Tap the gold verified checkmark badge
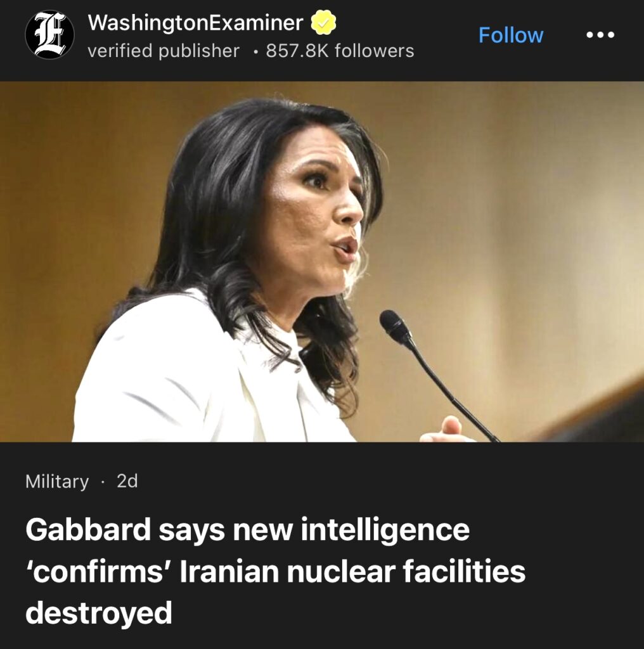Image resolution: width=644 pixels, height=649 pixels. click(x=323, y=22)
